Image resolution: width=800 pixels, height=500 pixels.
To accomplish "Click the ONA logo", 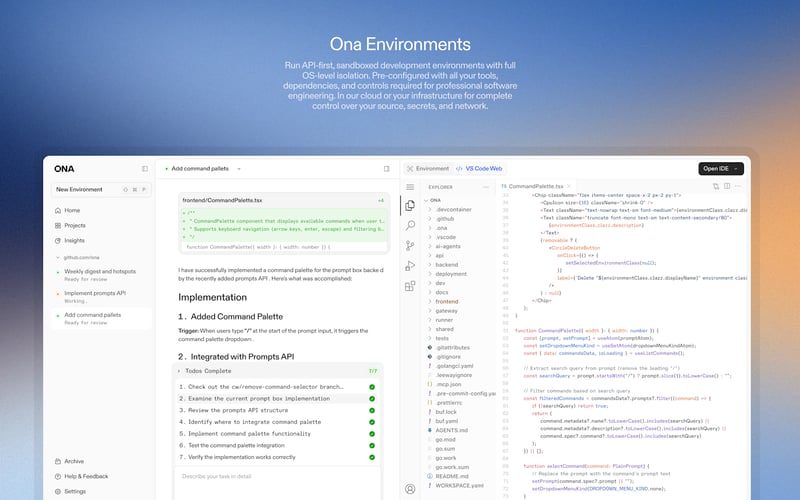I will point(64,169).
